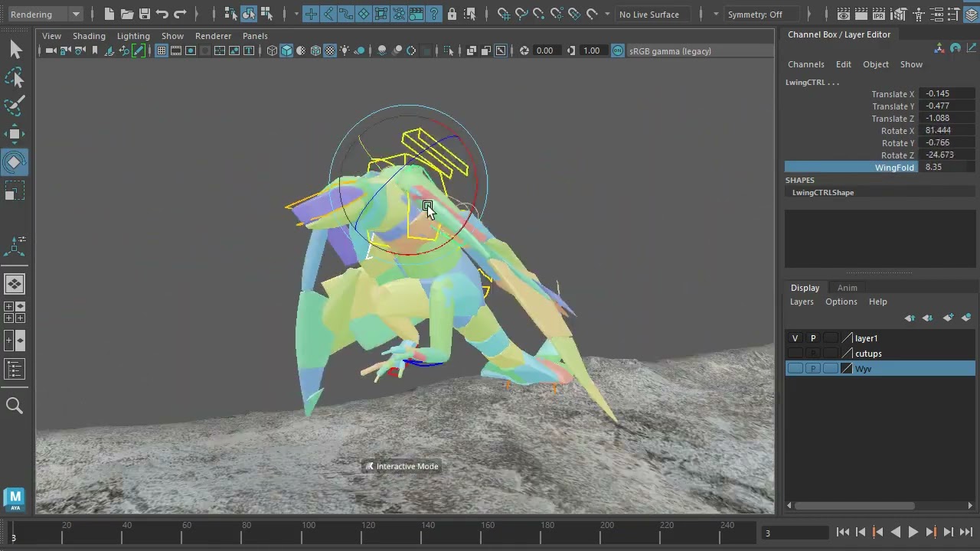
Task: Activate the Select tool arrow
Action: click(15, 50)
